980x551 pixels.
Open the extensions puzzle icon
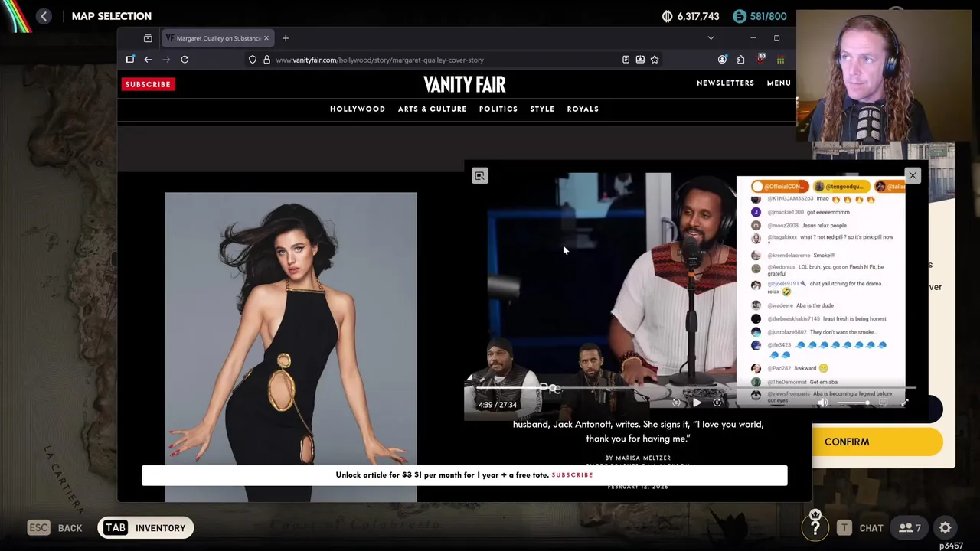[740, 60]
